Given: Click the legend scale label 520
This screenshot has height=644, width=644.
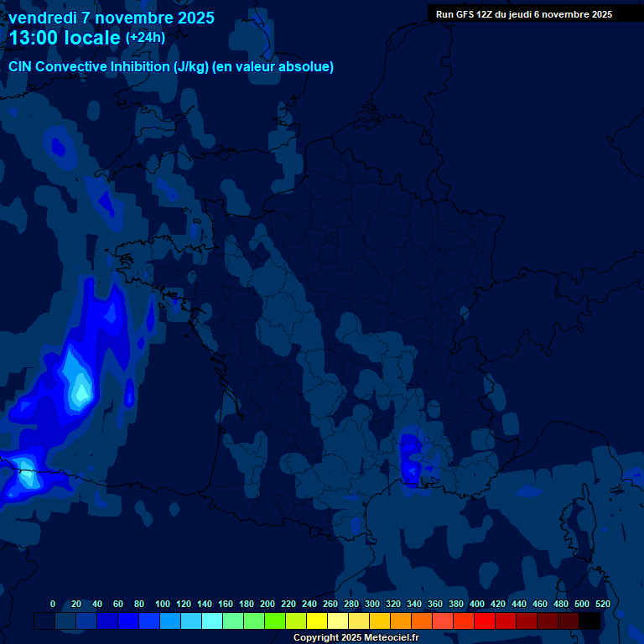Looking at the screenshot, I should (602, 604).
